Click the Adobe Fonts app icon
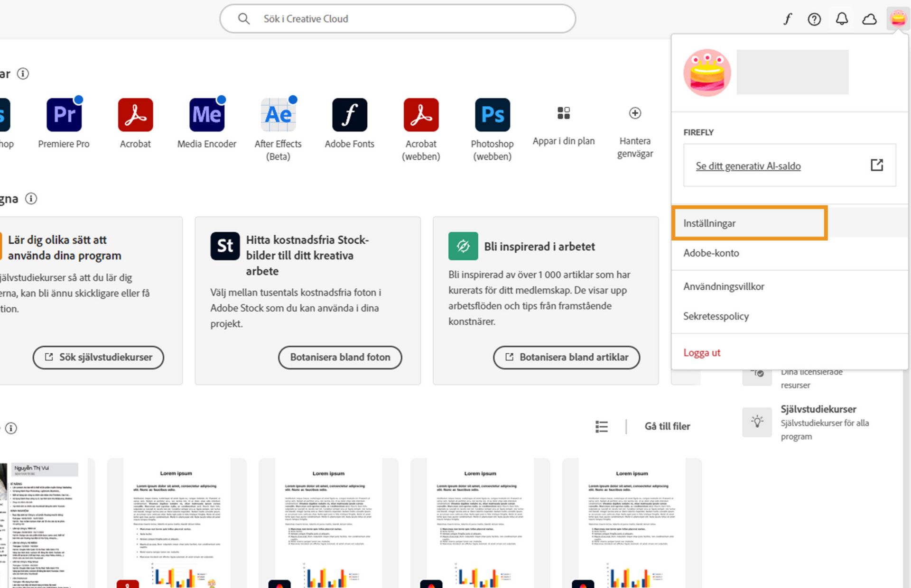This screenshot has width=911, height=588. coord(349,115)
